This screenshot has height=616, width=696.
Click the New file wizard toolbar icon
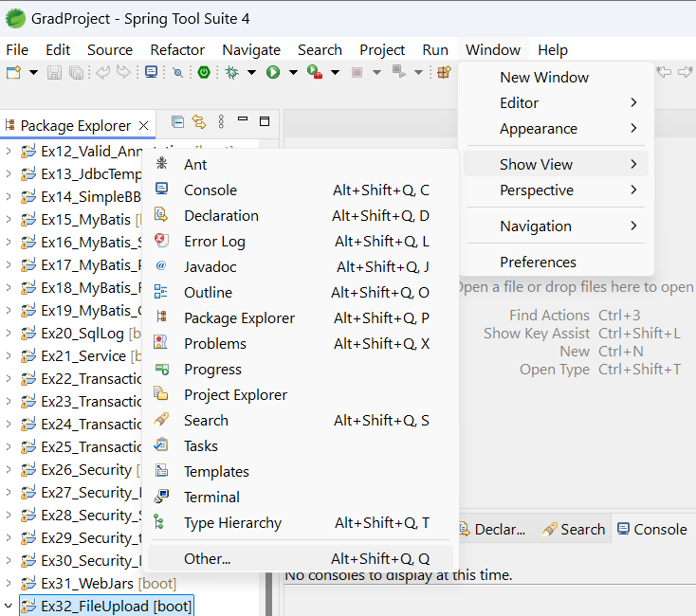pyautogui.click(x=14, y=72)
